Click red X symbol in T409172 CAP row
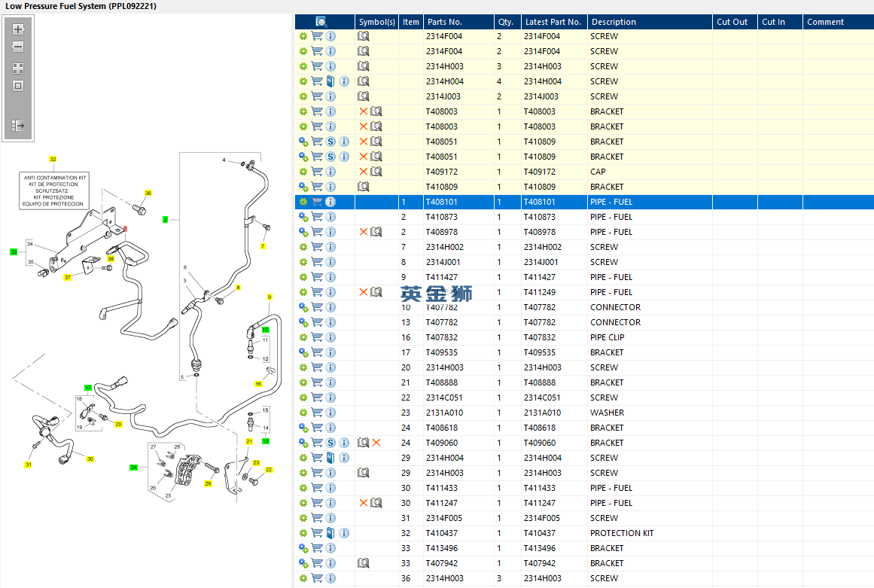This screenshot has height=588, width=874. click(364, 172)
